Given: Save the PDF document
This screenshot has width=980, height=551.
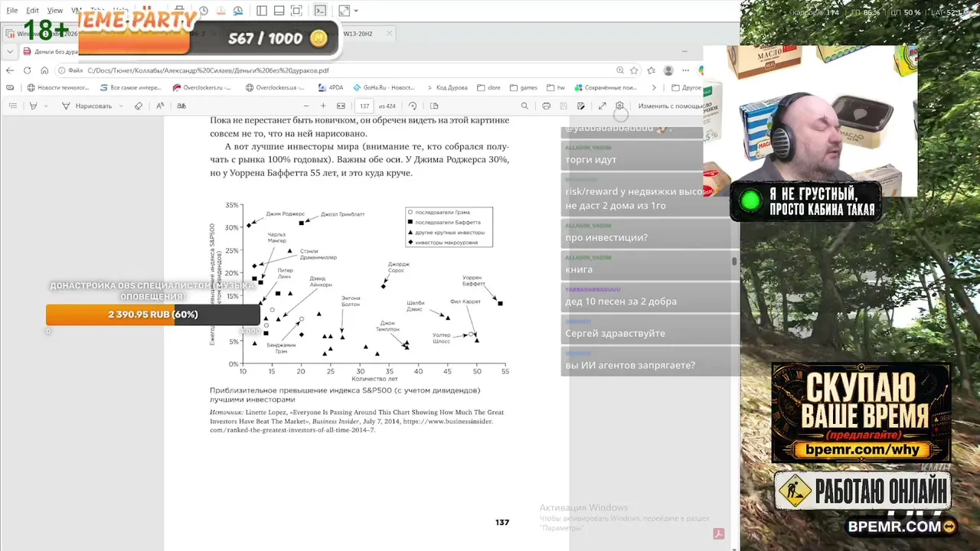Looking at the screenshot, I should pyautogui.click(x=563, y=106).
